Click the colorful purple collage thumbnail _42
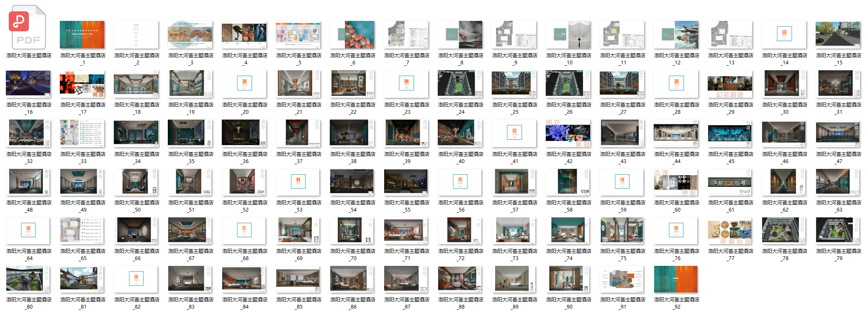Screen dimensions: 868x319 (568, 133)
